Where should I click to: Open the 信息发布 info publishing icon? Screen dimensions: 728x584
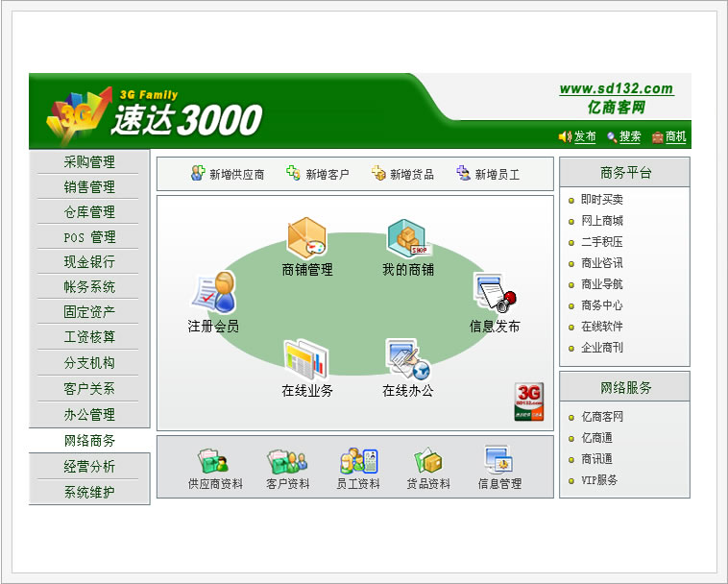[x=495, y=293]
